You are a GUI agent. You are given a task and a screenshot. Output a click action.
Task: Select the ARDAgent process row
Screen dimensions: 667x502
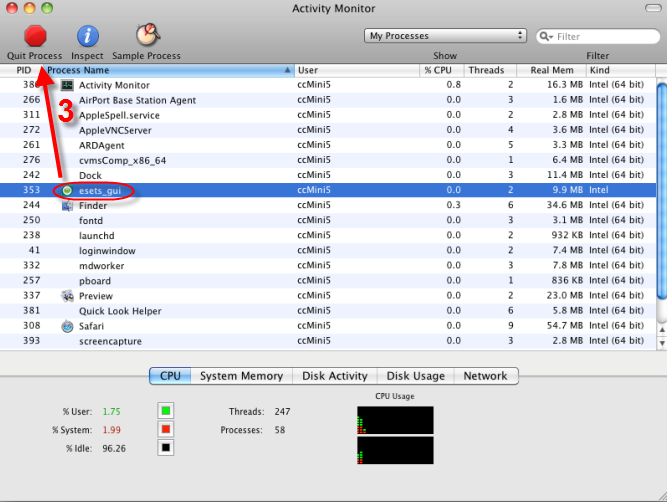pyautogui.click(x=328, y=145)
